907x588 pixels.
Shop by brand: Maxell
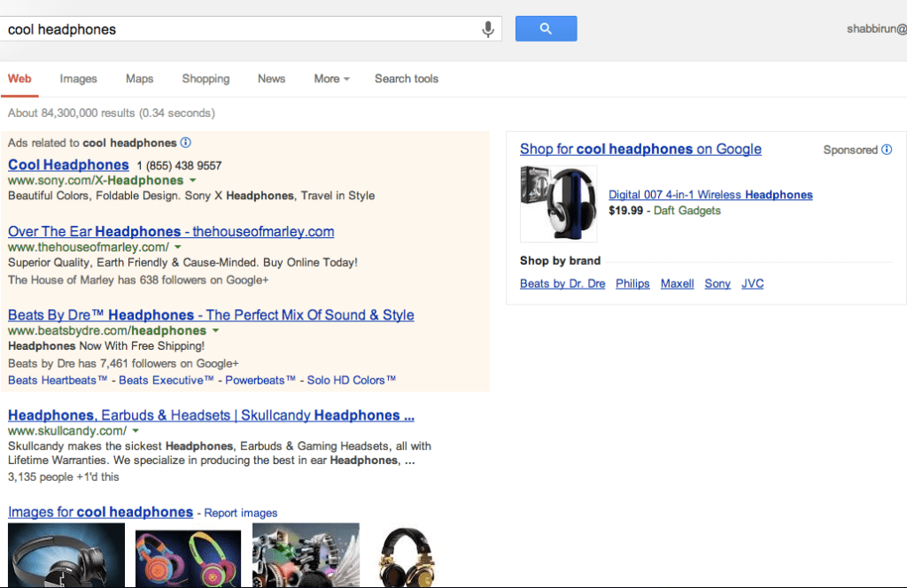click(677, 284)
